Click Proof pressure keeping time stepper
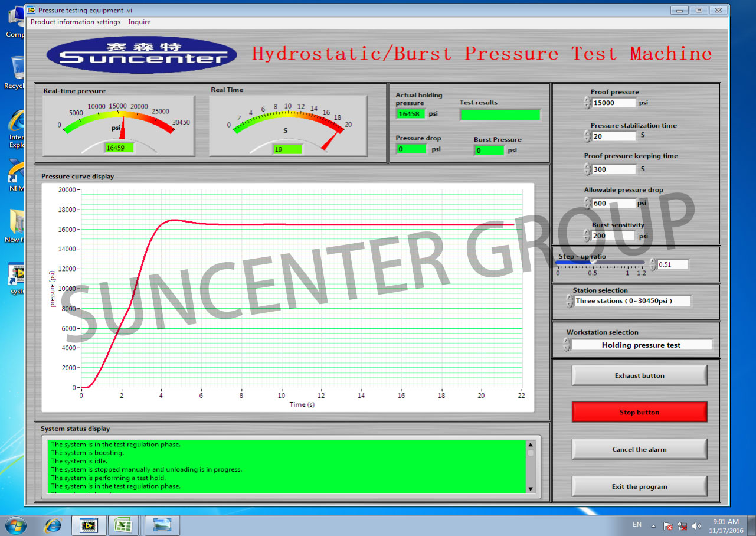The height and width of the screenshot is (536, 756). (587, 169)
